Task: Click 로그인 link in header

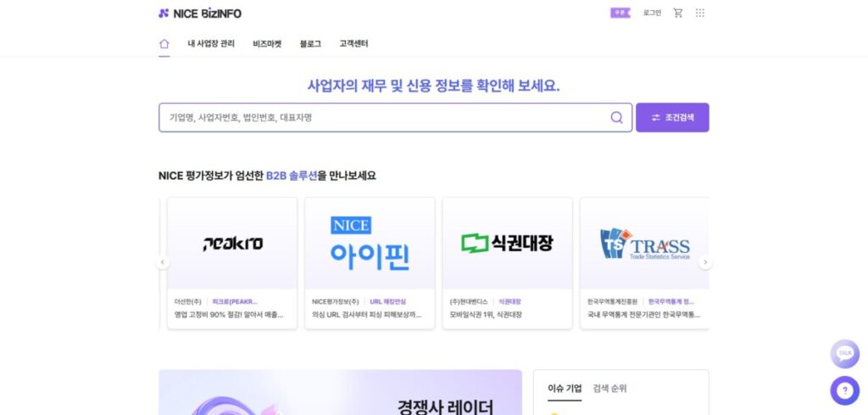Action: (x=652, y=13)
